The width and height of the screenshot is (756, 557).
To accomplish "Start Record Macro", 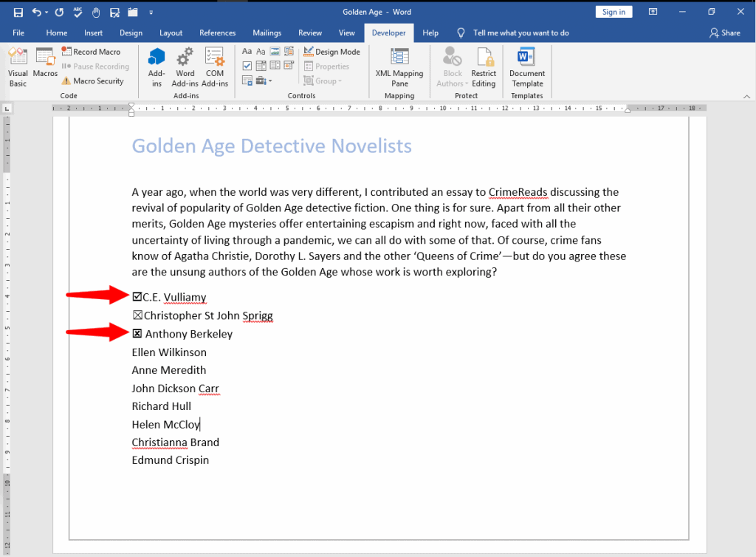I will (91, 52).
